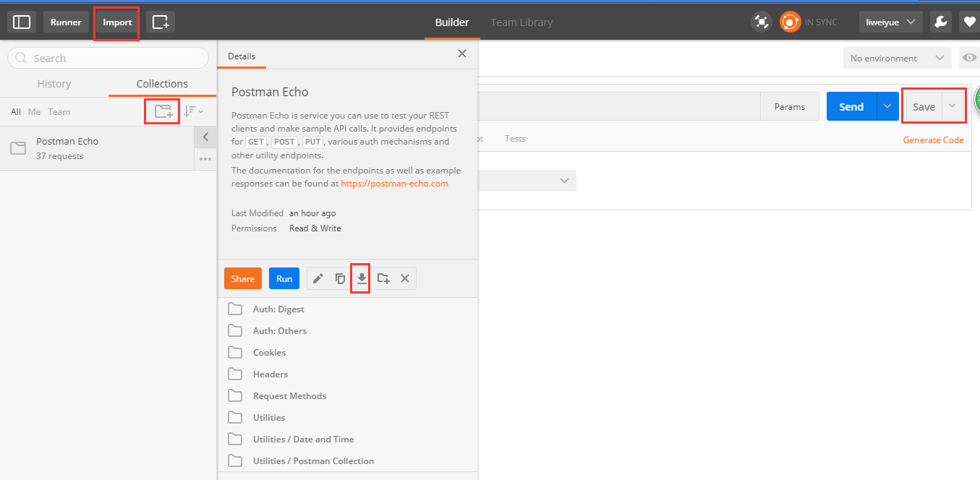980x480 pixels.
Task: Click the heart icon in the header
Action: tap(969, 22)
